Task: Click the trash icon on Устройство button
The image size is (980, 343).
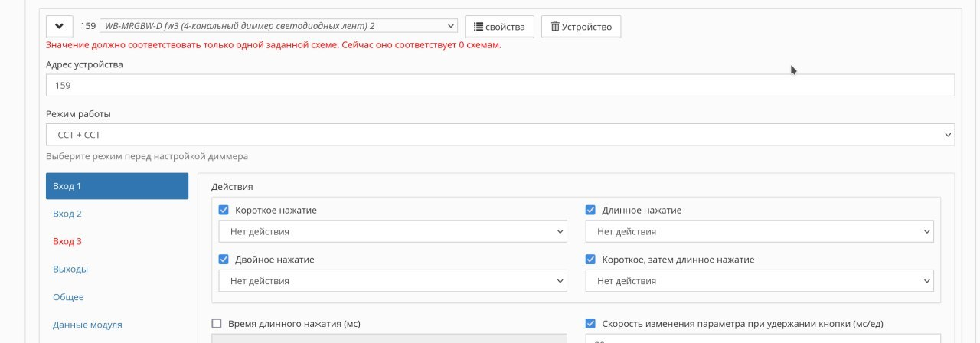Action: pyautogui.click(x=554, y=27)
